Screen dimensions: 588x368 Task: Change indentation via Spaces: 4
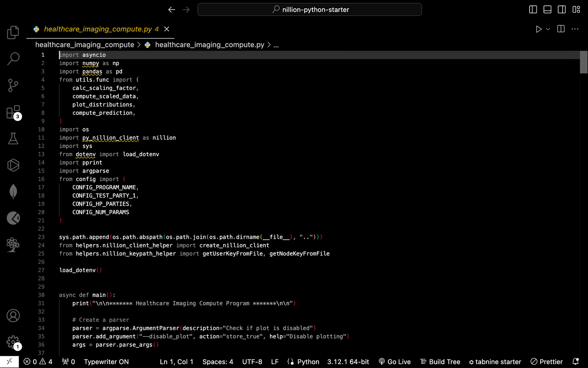click(218, 361)
